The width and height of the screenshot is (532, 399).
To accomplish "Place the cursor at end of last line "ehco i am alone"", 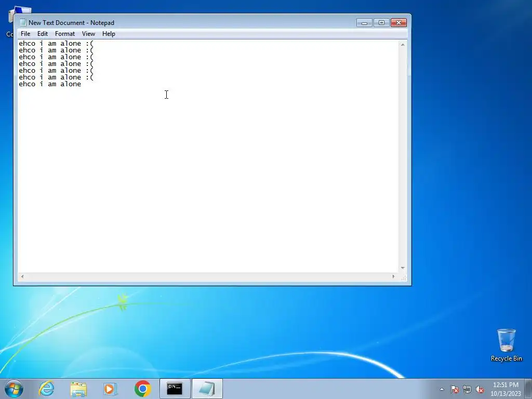I will pos(82,84).
